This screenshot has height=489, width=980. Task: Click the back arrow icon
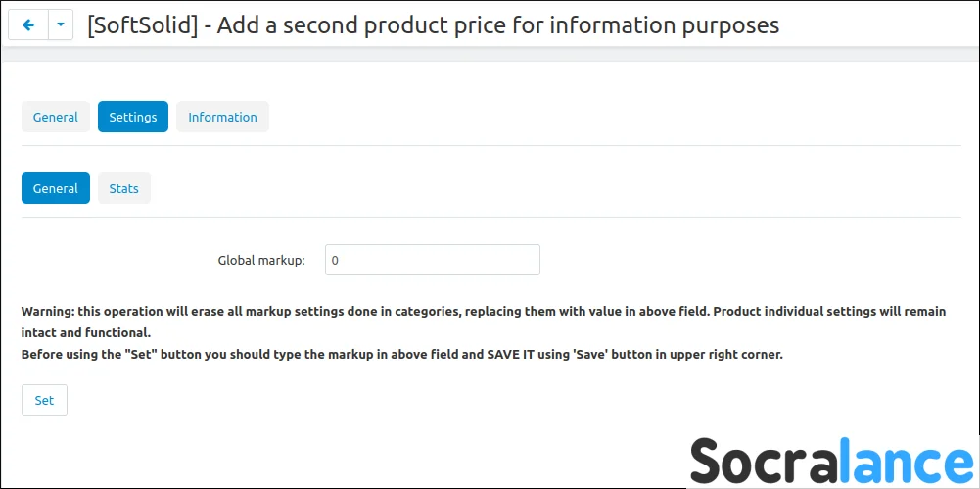click(27, 25)
